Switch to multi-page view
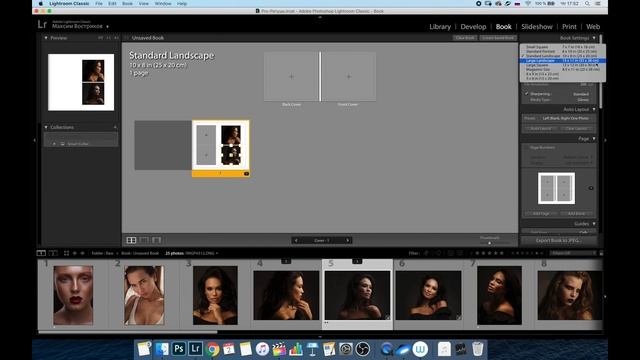Screen dimensions: 640x360 [x=131, y=240]
